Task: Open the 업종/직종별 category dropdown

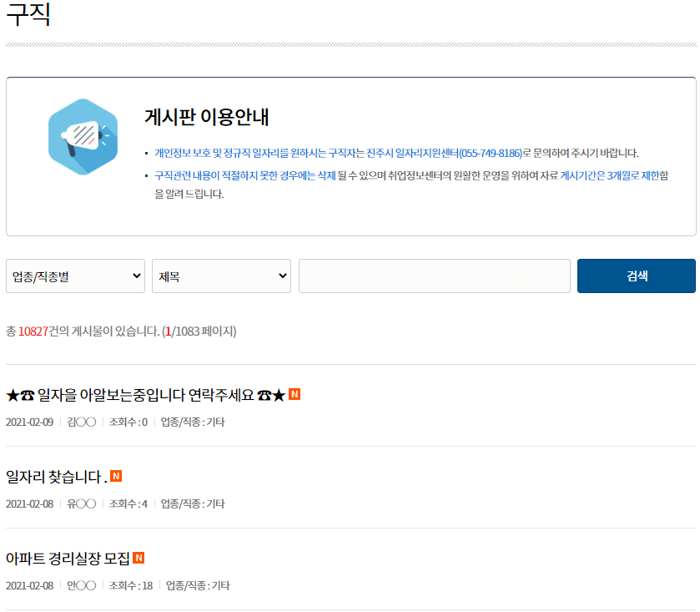Action: [75, 276]
